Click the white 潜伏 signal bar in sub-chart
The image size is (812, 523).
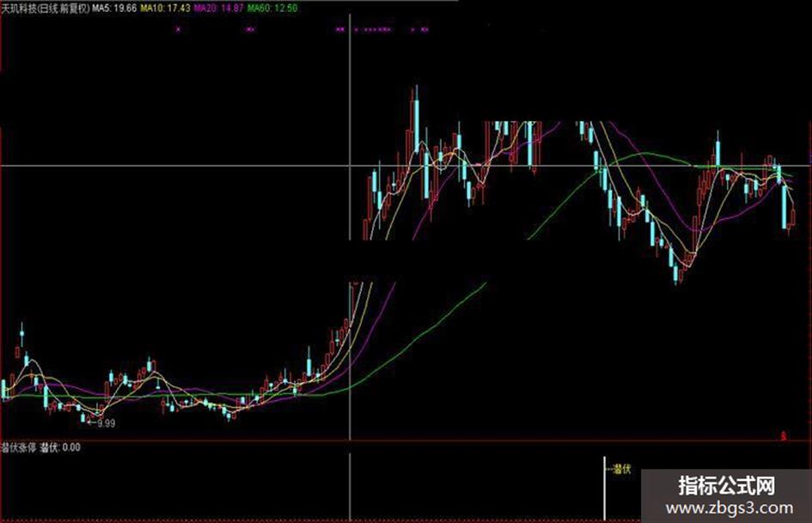click(x=604, y=489)
